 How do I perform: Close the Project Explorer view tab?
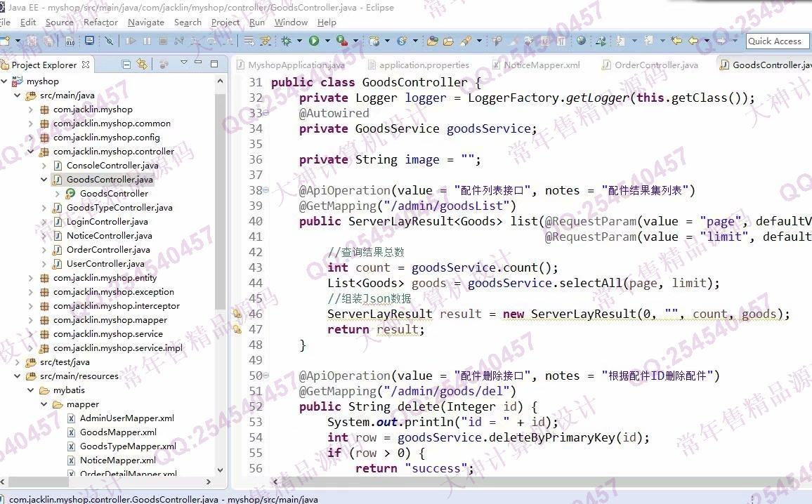click(86, 65)
